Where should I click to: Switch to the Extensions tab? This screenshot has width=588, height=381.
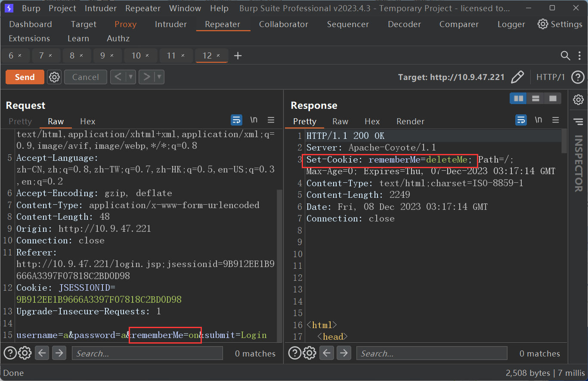pyautogui.click(x=29, y=38)
